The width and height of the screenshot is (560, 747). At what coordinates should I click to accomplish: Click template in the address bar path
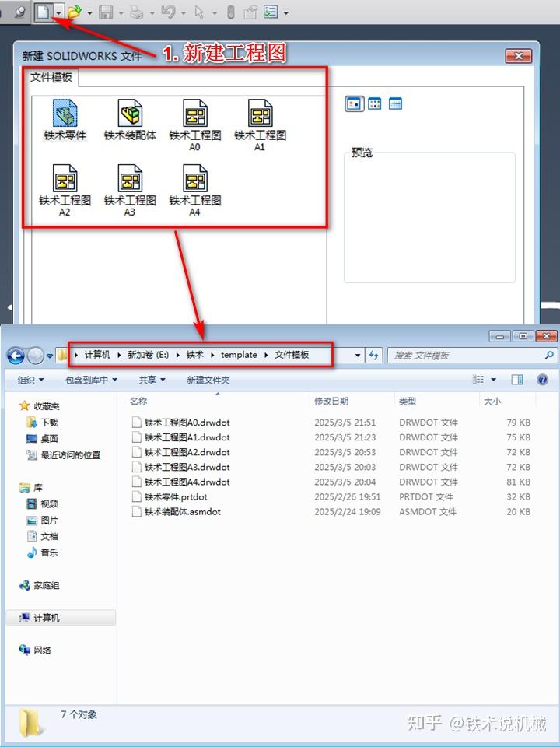(239, 355)
